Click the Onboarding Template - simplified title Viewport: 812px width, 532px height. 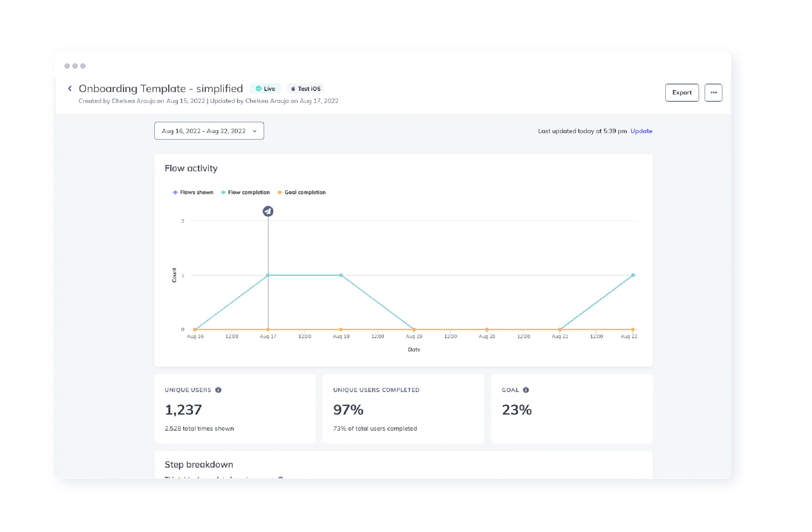pyautogui.click(x=161, y=88)
